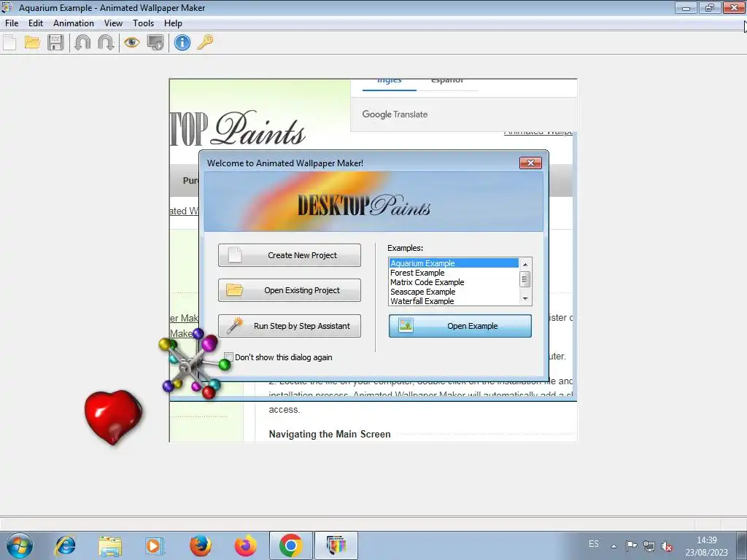The height and width of the screenshot is (560, 747).
Task: Click Create New Project button
Action: click(290, 255)
